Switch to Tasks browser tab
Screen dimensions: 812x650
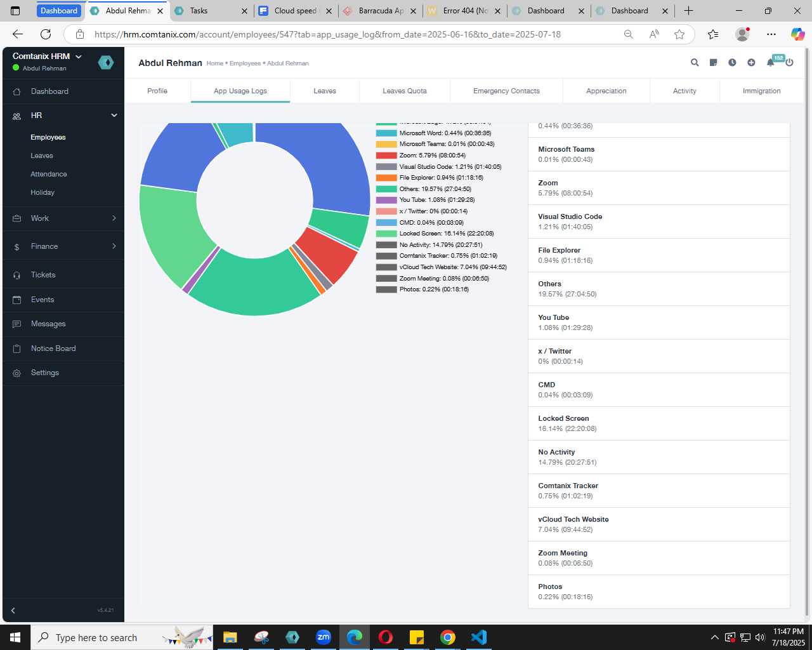tap(211, 11)
